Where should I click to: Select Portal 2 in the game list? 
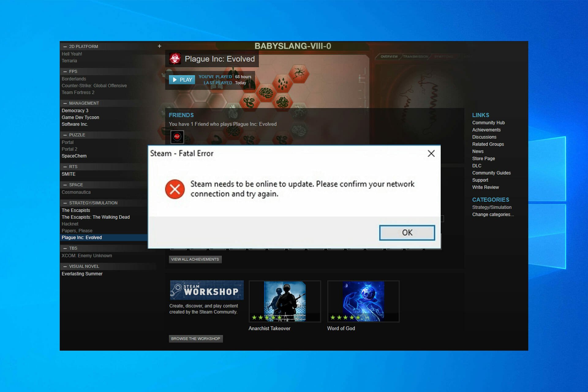click(x=70, y=149)
